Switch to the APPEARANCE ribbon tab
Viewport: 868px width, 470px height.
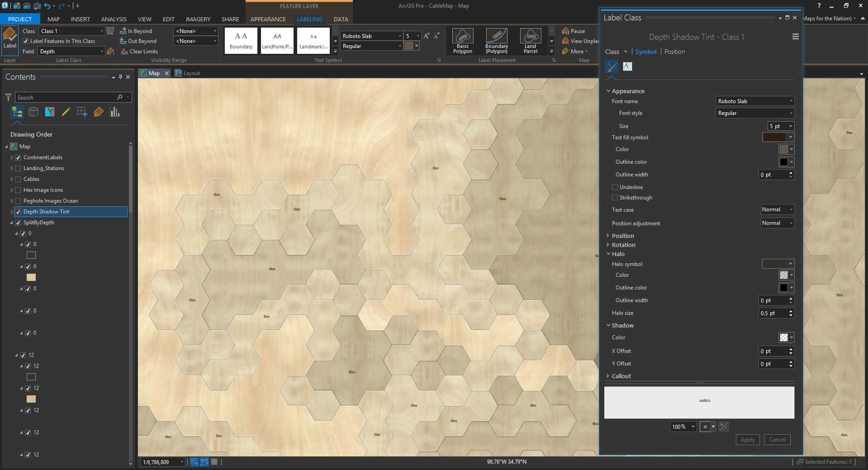click(268, 19)
